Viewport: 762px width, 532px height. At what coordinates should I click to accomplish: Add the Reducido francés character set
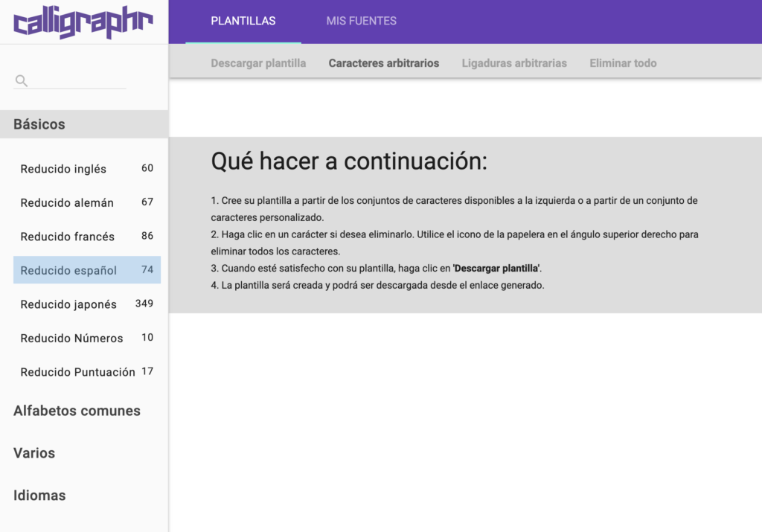click(67, 237)
